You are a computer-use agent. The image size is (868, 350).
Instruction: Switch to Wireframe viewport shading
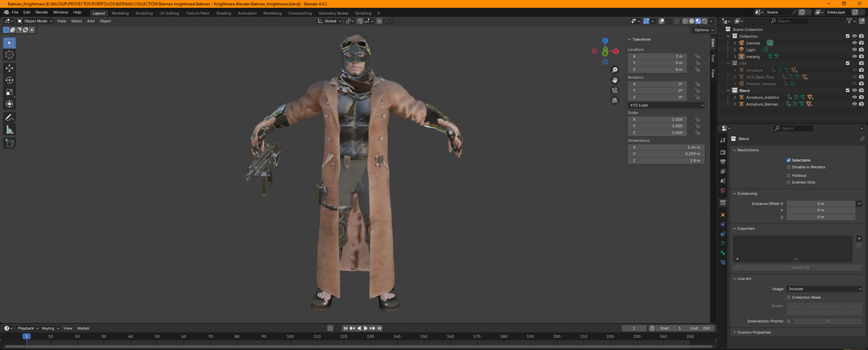pos(685,21)
